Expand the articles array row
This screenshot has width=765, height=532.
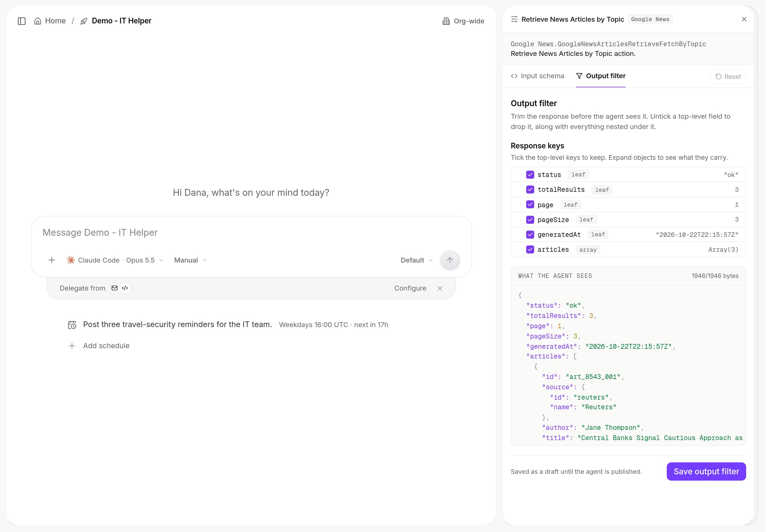pos(628,249)
